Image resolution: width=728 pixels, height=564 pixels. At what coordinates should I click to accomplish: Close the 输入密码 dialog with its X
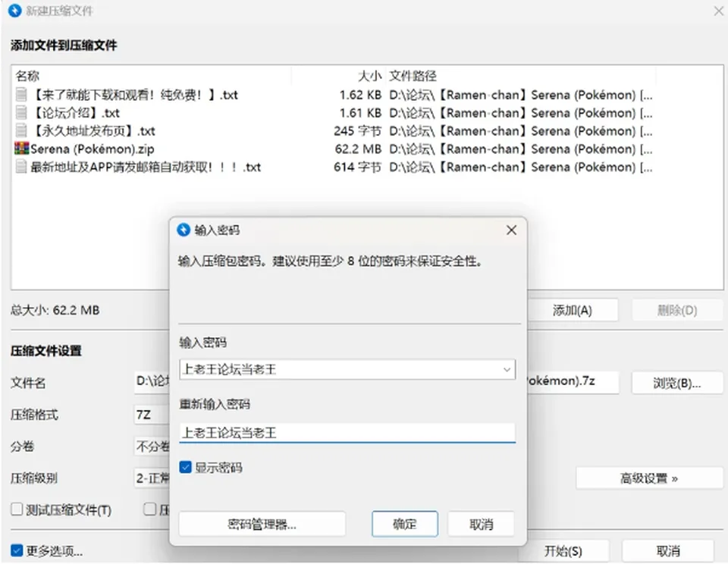511,230
